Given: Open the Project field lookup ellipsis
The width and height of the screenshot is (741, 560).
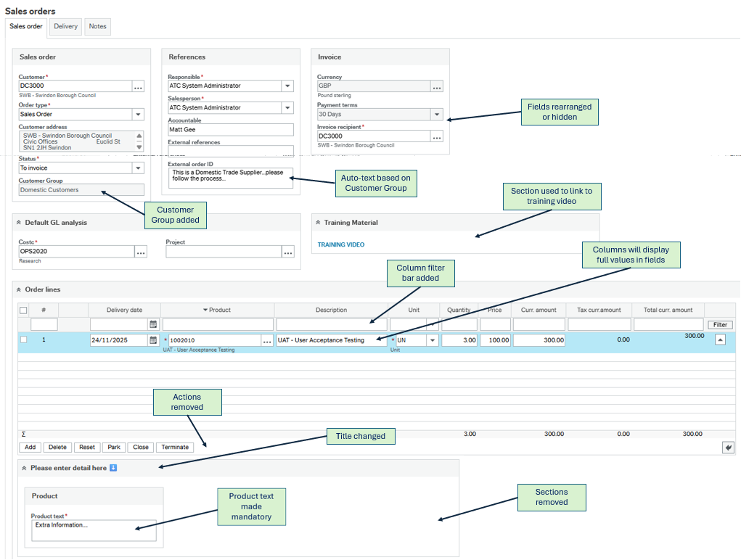Looking at the screenshot, I should point(288,252).
